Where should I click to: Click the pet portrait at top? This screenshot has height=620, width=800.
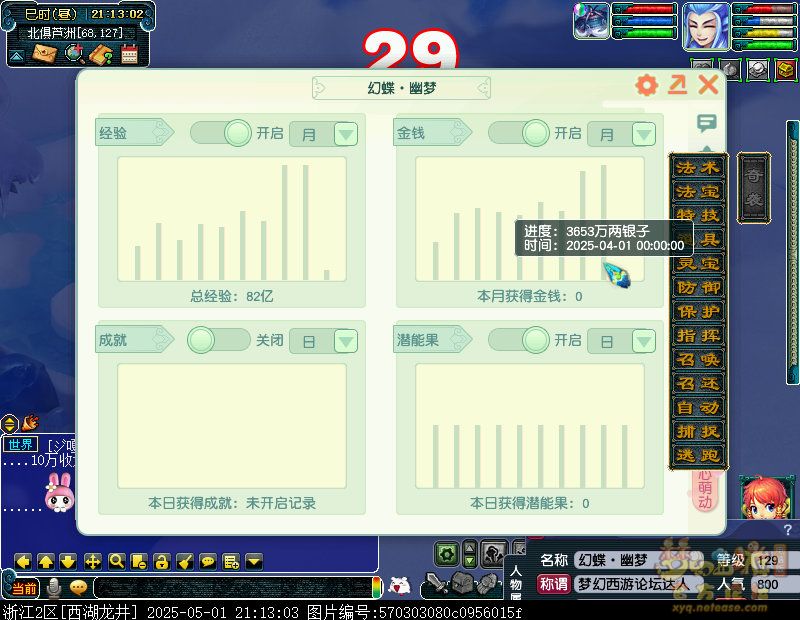click(x=591, y=21)
